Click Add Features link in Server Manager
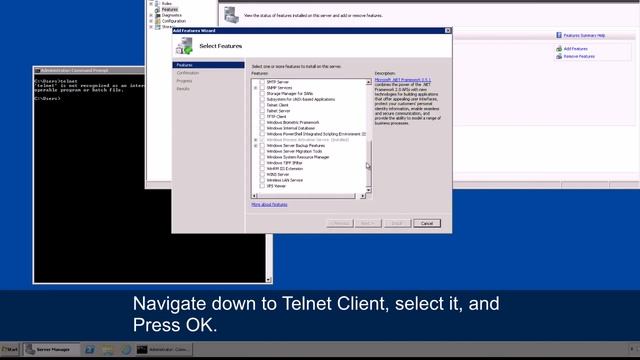 tap(576, 49)
